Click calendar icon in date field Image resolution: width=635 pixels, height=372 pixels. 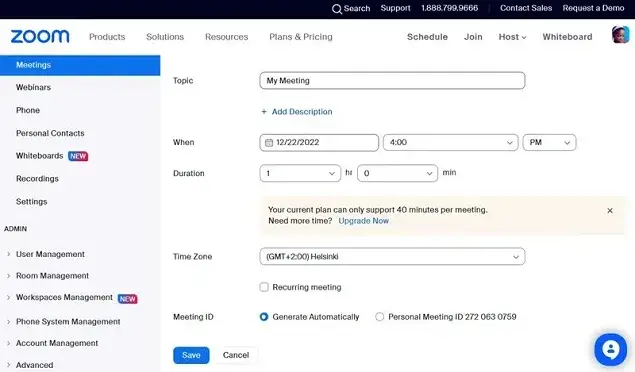tap(268, 142)
